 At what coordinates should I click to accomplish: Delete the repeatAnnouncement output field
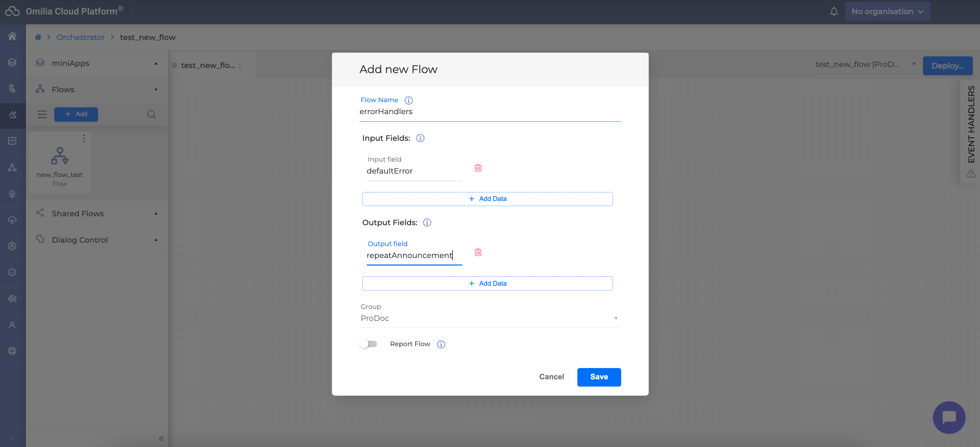pyautogui.click(x=478, y=253)
